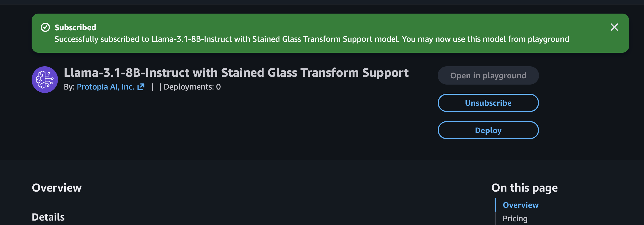Unsubscribe from this model
644x225 pixels.
click(488, 103)
